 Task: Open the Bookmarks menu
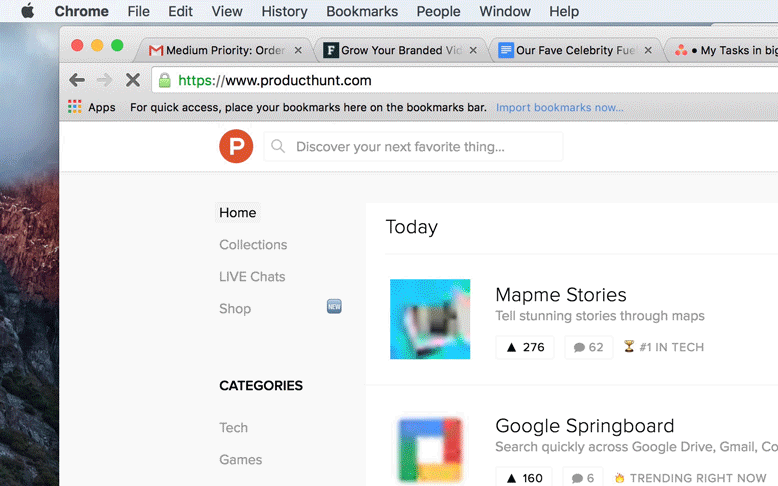[x=362, y=11]
